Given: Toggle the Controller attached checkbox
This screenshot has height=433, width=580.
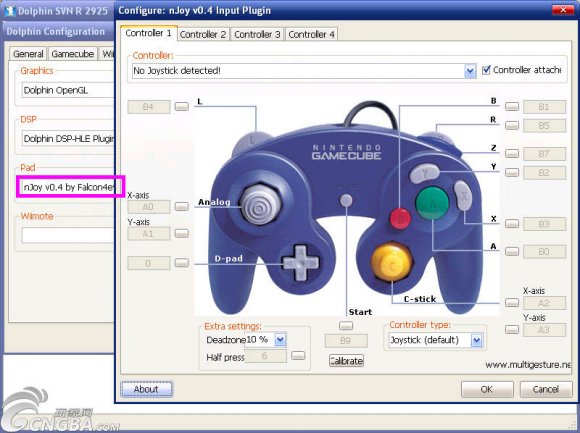Looking at the screenshot, I should 486,70.
